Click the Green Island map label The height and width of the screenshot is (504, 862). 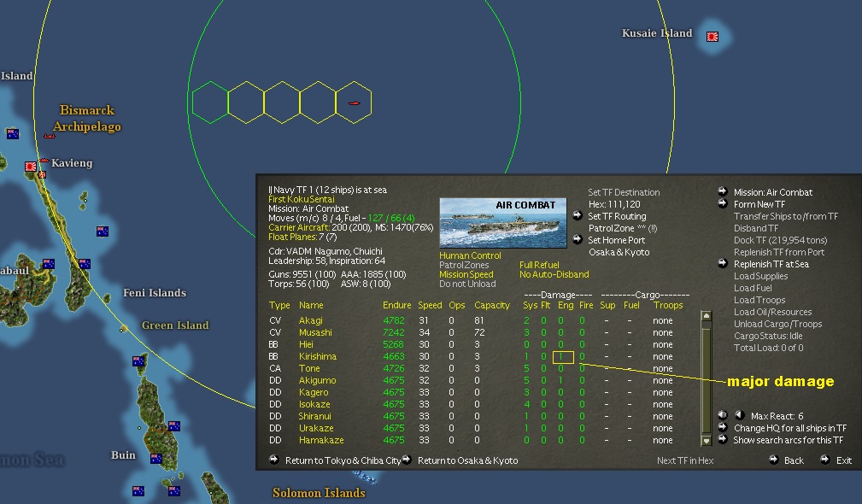coord(175,325)
